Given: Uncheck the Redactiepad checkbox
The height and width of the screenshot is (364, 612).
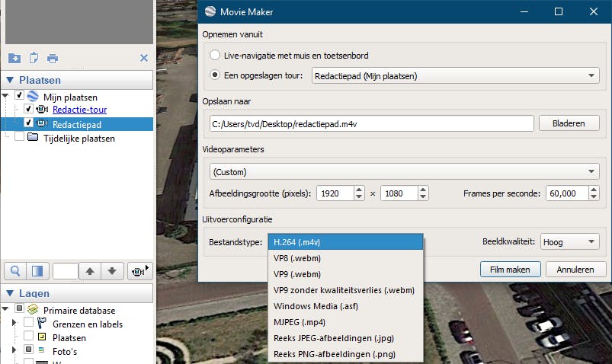Looking at the screenshot, I should coord(28,123).
